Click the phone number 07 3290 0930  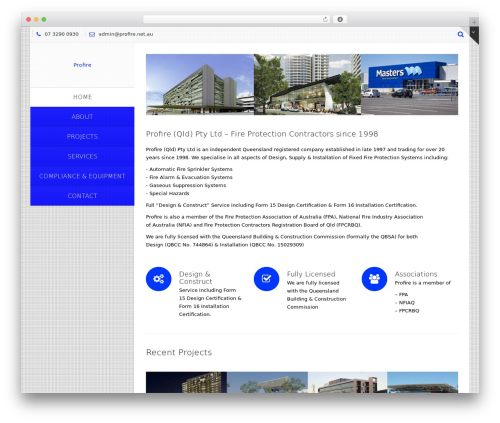(x=62, y=34)
